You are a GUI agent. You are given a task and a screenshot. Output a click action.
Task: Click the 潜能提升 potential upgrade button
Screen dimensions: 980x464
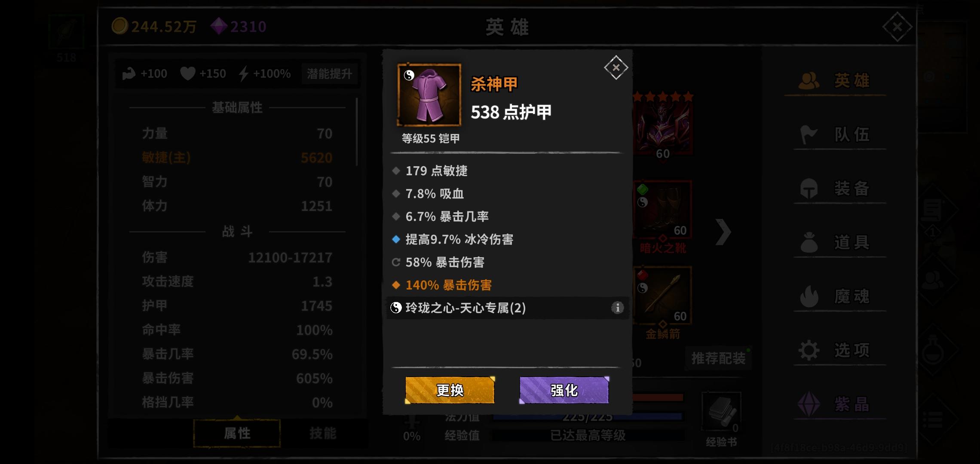[x=330, y=74]
